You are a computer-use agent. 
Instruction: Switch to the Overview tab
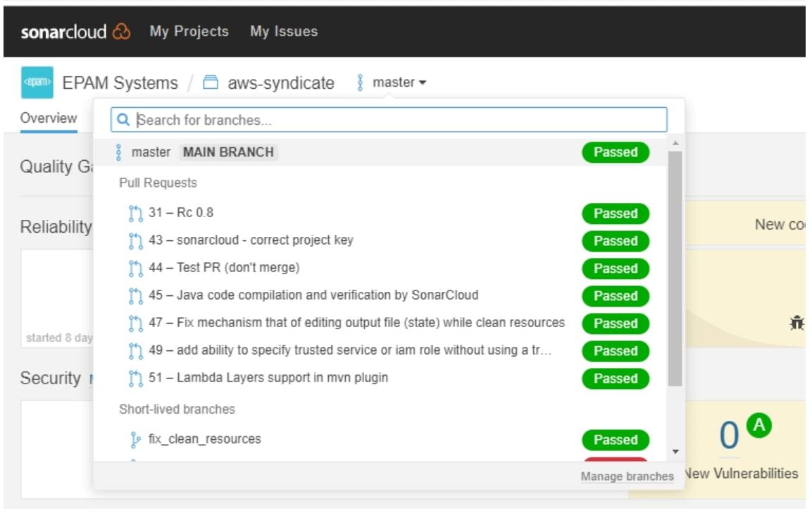pos(49,118)
